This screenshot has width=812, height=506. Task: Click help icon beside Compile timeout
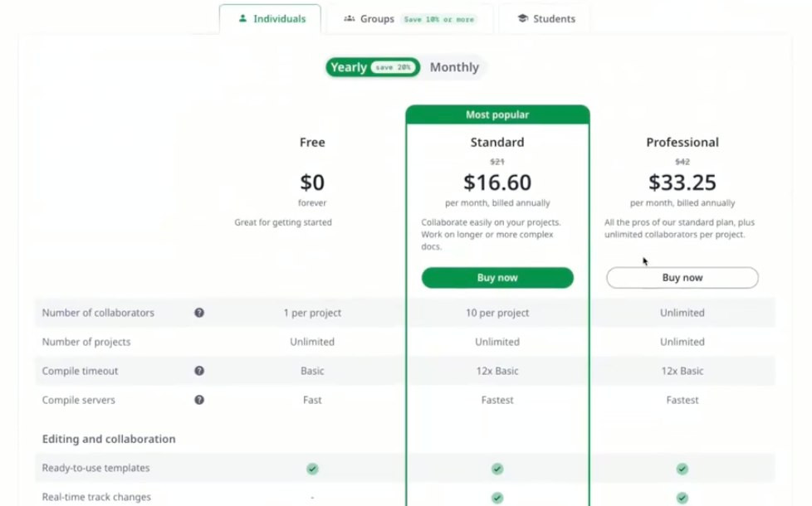[x=199, y=371]
